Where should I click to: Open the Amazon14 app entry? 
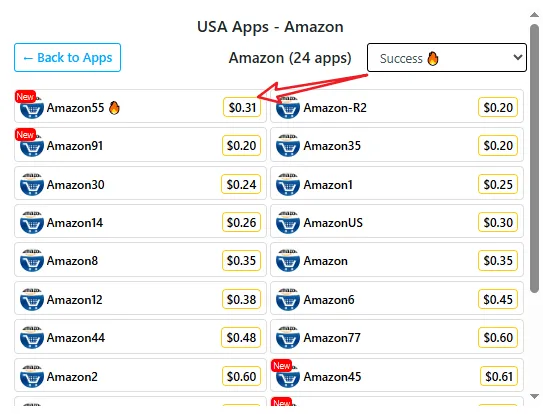click(x=140, y=222)
